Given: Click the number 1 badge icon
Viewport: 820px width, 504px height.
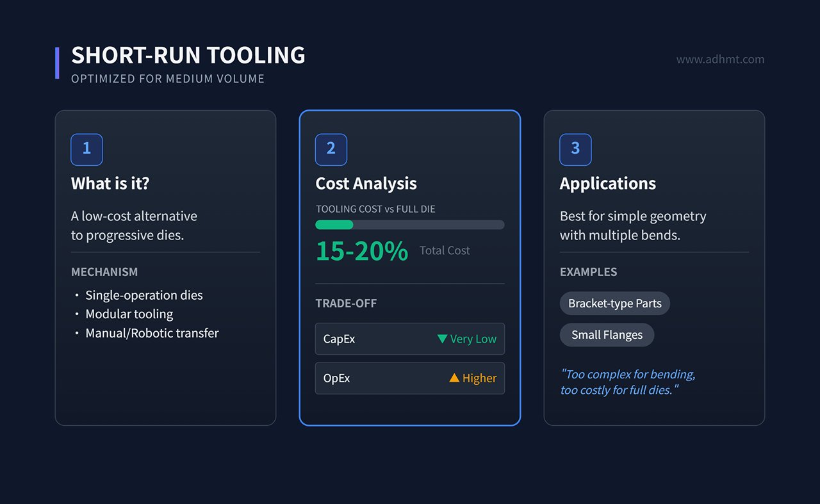Looking at the screenshot, I should click(86, 149).
